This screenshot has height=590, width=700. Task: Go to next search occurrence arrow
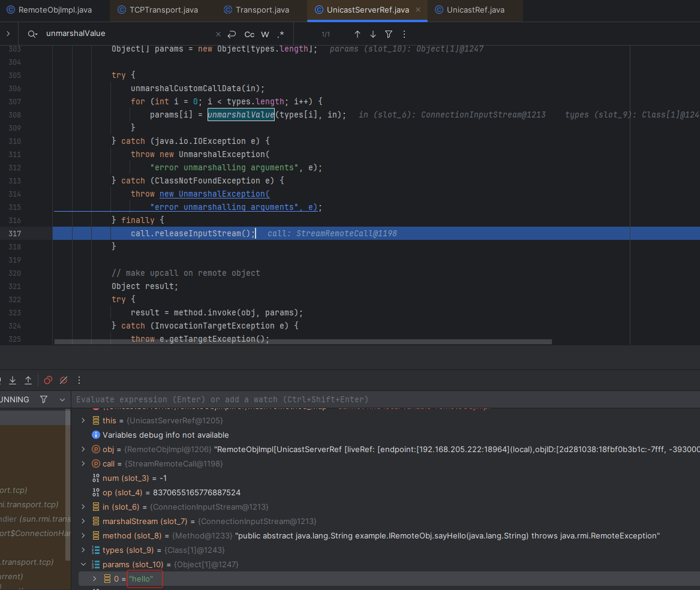[x=373, y=34]
